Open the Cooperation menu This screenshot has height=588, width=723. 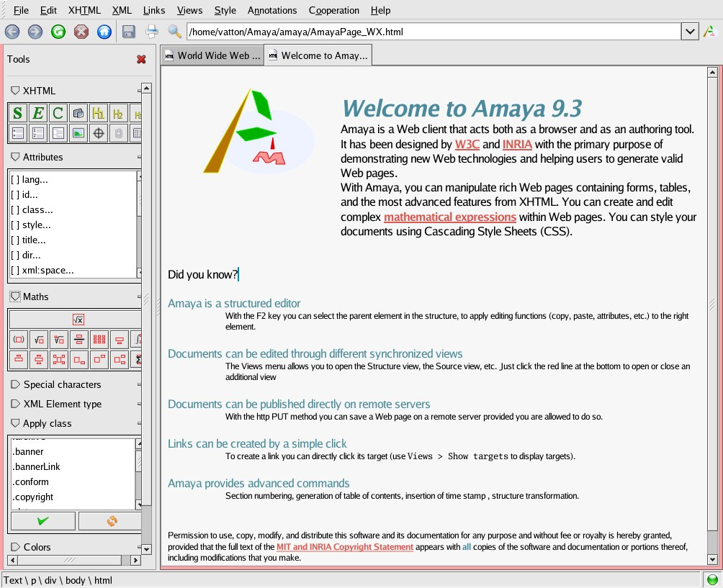(x=334, y=10)
